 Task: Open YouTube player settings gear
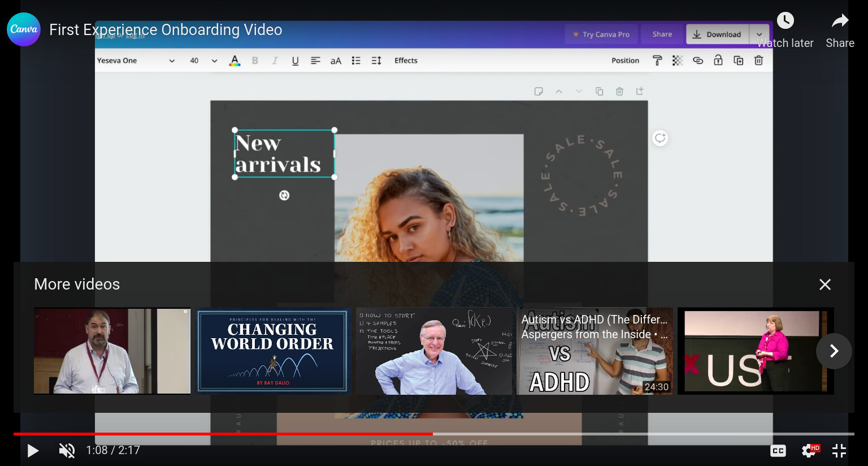pos(809,451)
